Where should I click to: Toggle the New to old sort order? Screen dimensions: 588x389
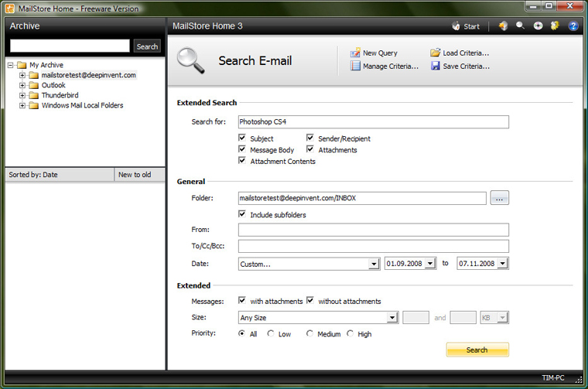(x=139, y=175)
